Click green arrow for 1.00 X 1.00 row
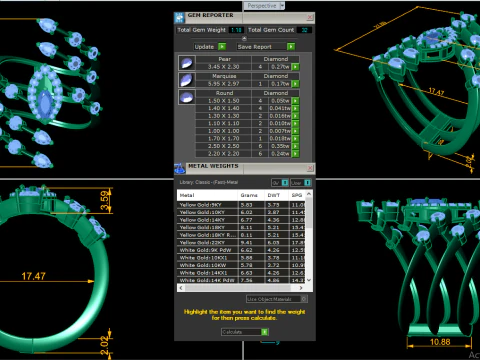The height and width of the screenshot is (360, 480). 295,131
